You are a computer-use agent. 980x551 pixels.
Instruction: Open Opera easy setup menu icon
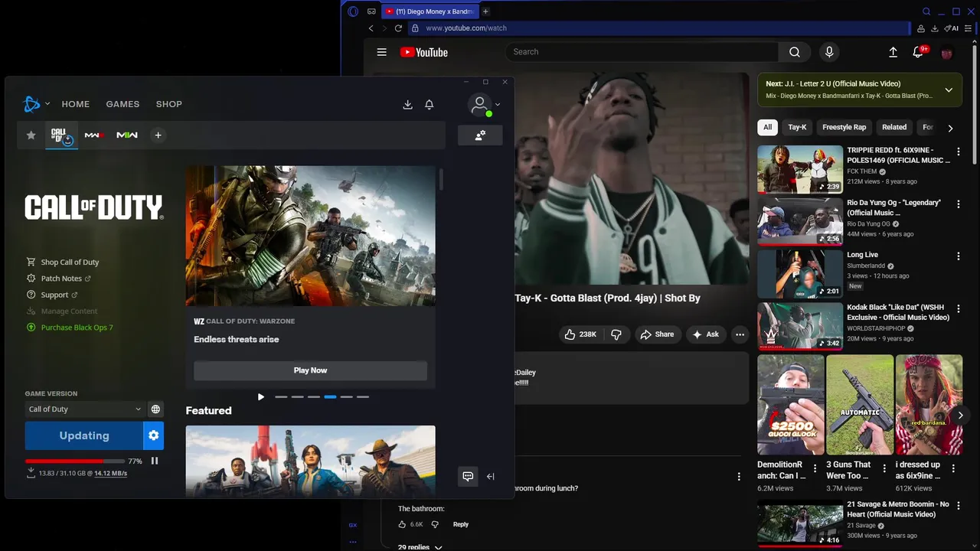[969, 28]
